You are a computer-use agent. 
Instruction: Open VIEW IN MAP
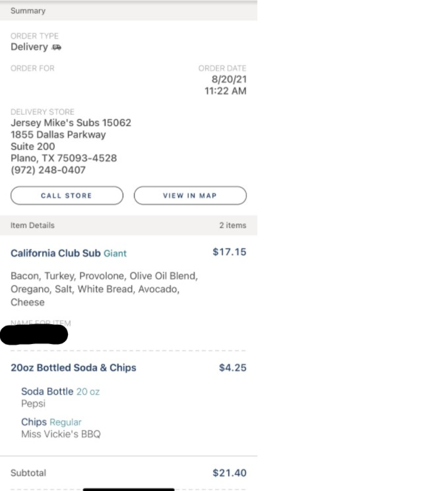tap(190, 196)
